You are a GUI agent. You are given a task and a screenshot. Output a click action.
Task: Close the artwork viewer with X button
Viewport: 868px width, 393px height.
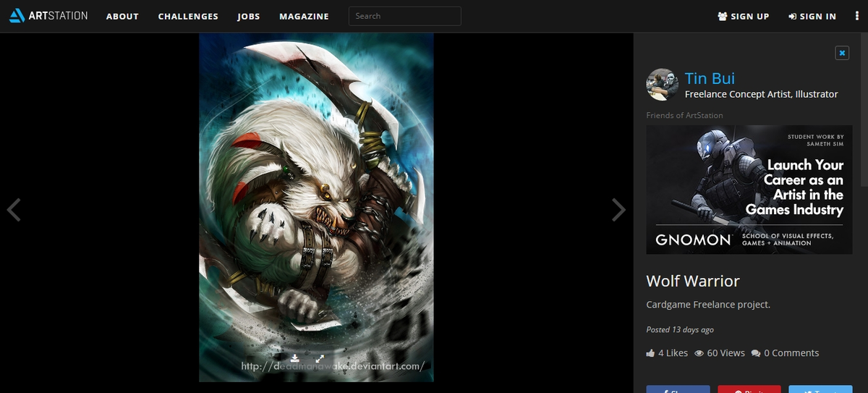tap(842, 53)
